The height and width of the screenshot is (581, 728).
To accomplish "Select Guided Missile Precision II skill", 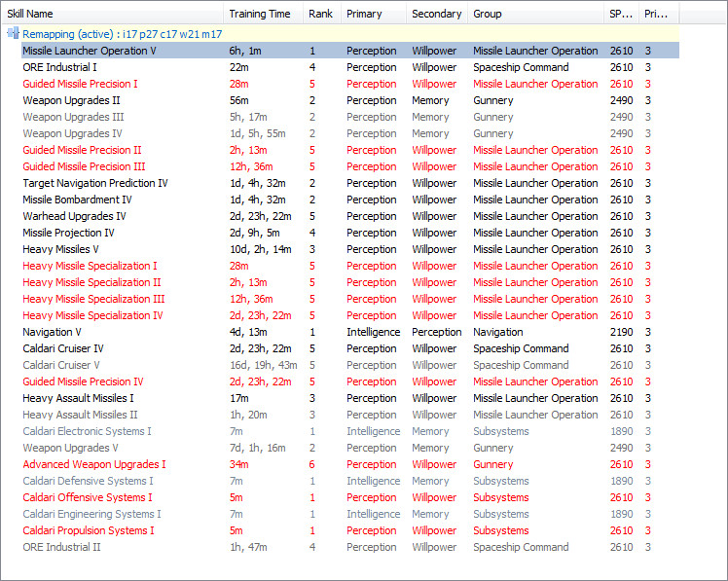I will coord(82,150).
